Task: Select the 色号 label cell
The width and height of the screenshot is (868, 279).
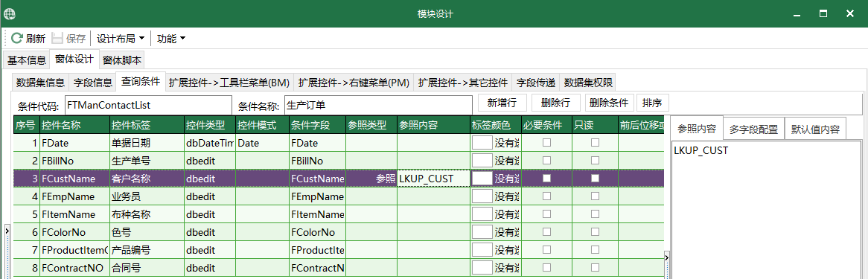Action: click(x=146, y=232)
